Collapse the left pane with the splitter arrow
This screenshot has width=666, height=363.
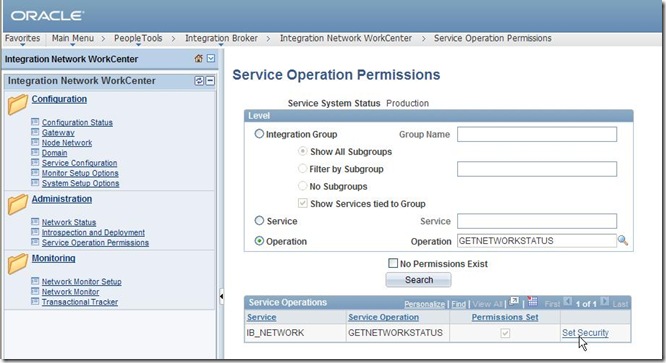tap(221, 296)
